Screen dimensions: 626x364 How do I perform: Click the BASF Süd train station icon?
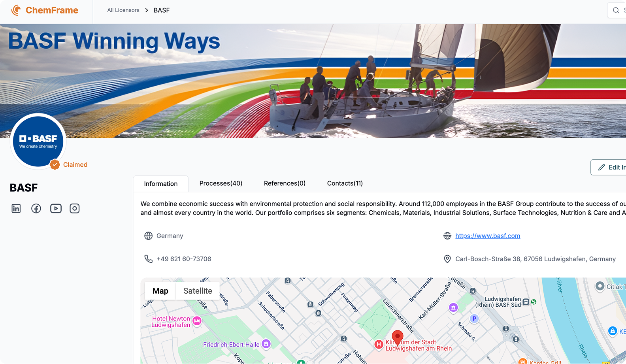526,302
